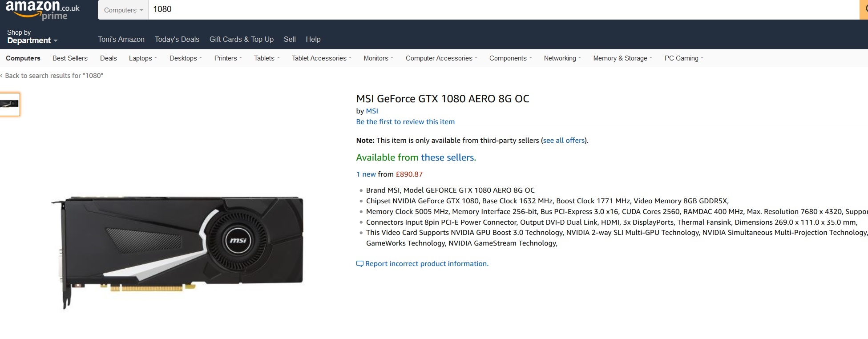Screen dimensions: 868x339
Task: Click the main MSI graphics card image
Action: pos(177,252)
